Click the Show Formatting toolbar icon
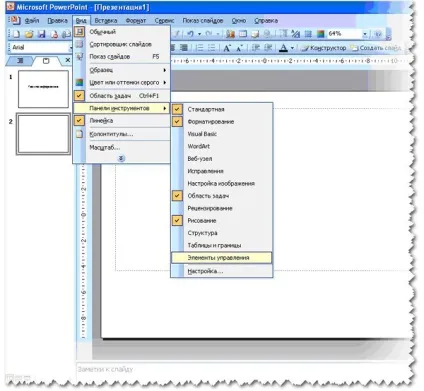Image resolution: width=424 pixels, height=391 pixels. coord(295,34)
